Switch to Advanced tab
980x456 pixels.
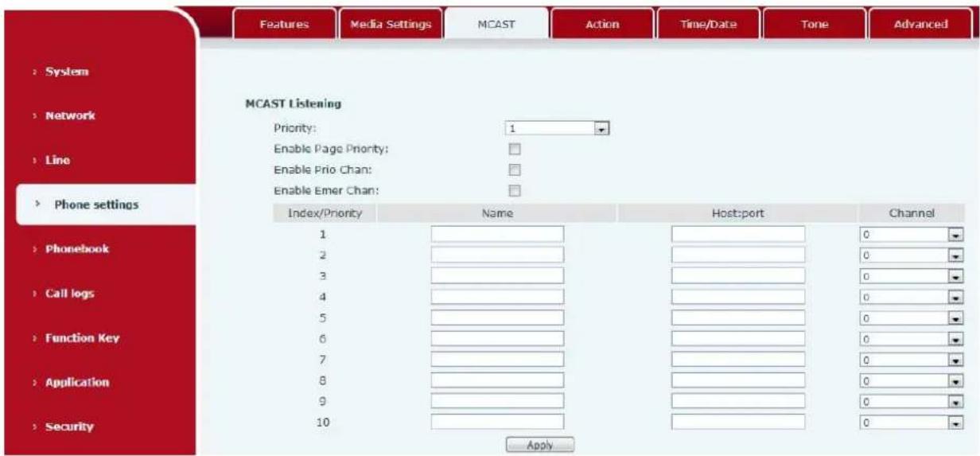[920, 24]
